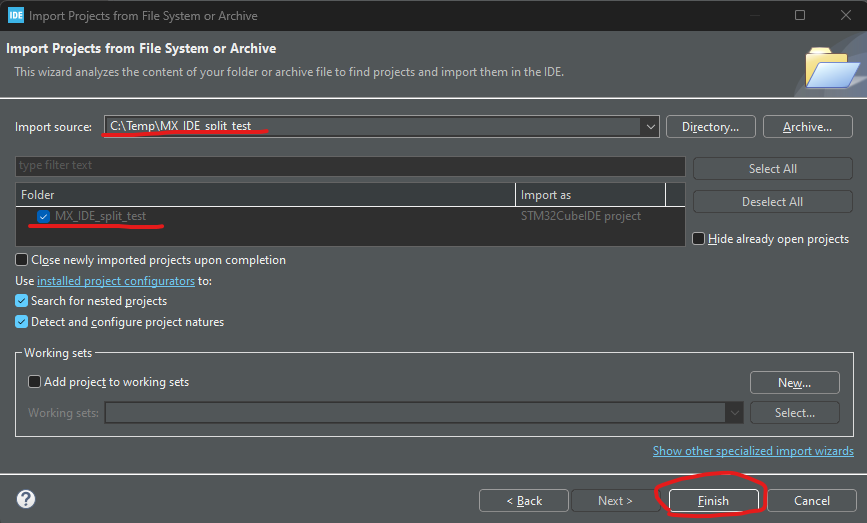Click the Finish button
Image resolution: width=867 pixels, height=523 pixels.
tap(713, 501)
